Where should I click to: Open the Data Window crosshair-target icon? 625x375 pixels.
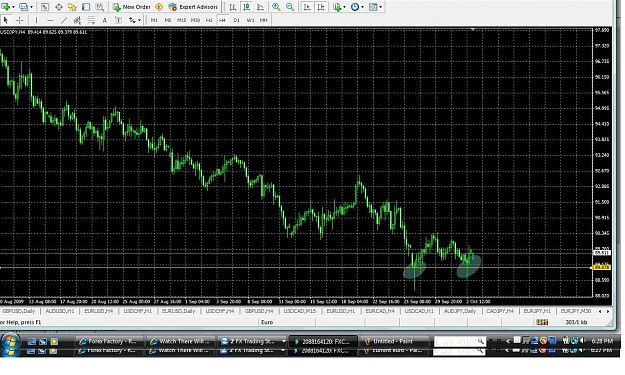tap(59, 7)
